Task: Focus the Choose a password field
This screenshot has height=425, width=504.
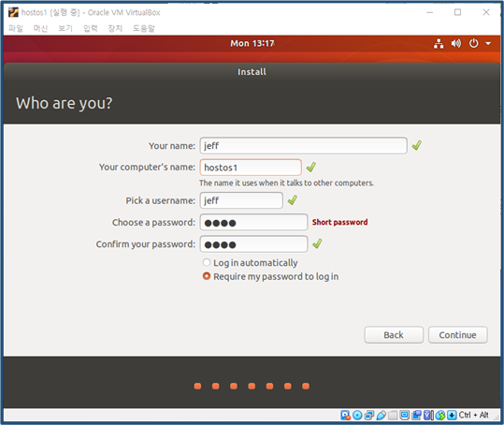Action: click(x=253, y=222)
